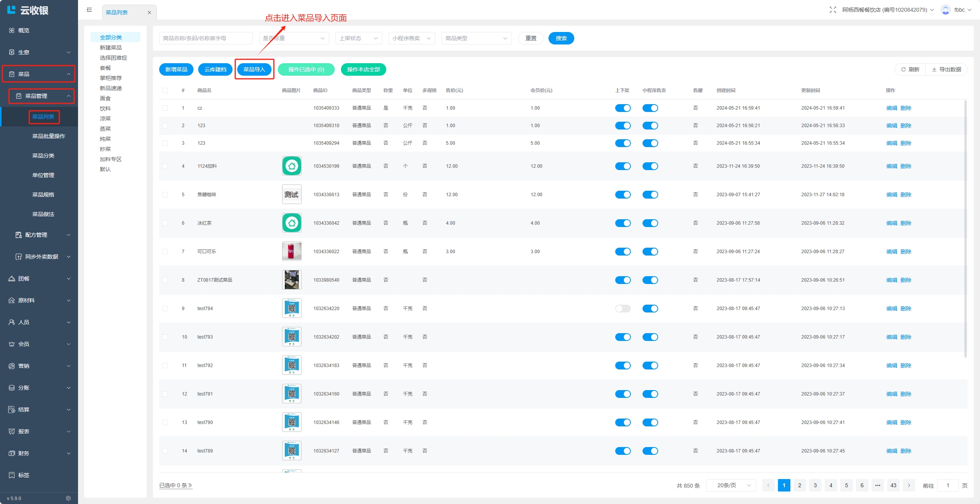This screenshot has height=504, width=980.
Task: Go to next page arrow
Action: (x=909, y=485)
